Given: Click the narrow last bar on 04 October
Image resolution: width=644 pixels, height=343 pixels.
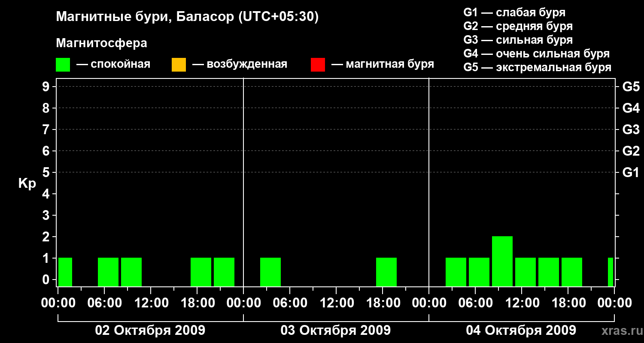Looking at the screenshot, I should coord(611,272).
